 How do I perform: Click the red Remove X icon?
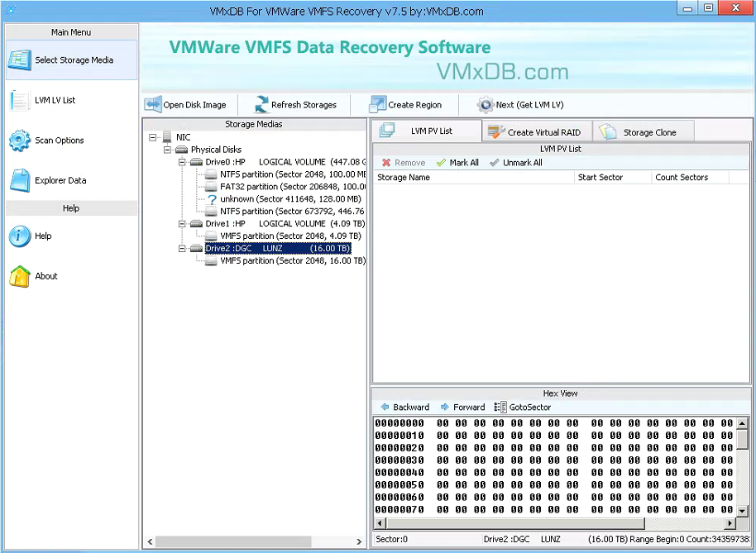coord(386,163)
